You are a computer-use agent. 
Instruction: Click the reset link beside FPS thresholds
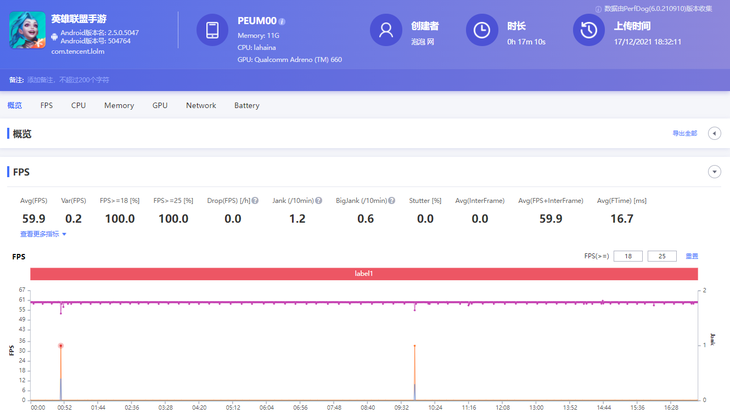pos(692,256)
